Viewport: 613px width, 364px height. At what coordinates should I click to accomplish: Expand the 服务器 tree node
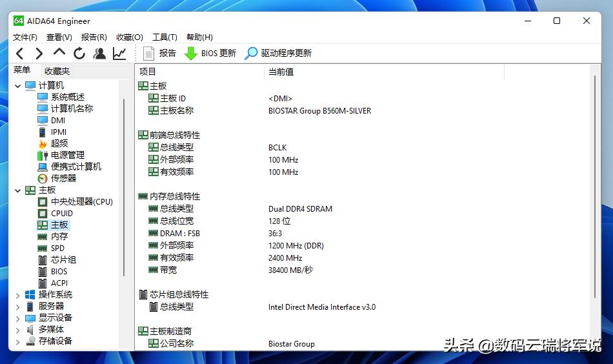coord(17,307)
